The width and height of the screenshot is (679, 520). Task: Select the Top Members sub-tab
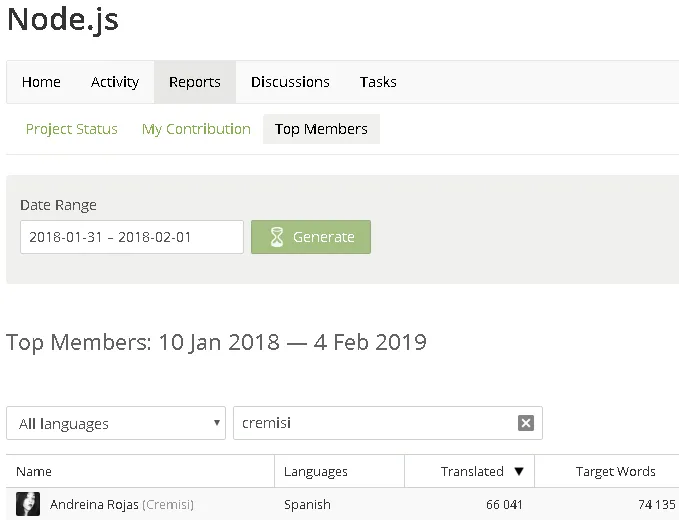(x=321, y=129)
